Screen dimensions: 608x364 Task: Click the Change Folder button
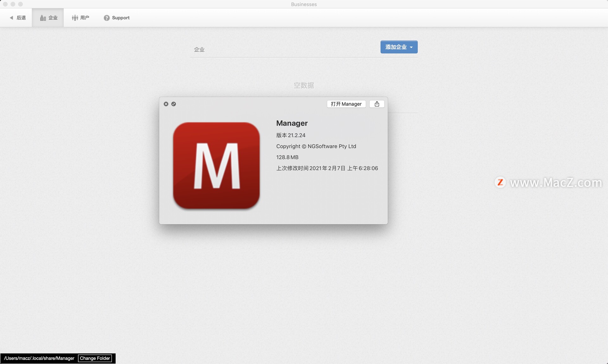95,358
